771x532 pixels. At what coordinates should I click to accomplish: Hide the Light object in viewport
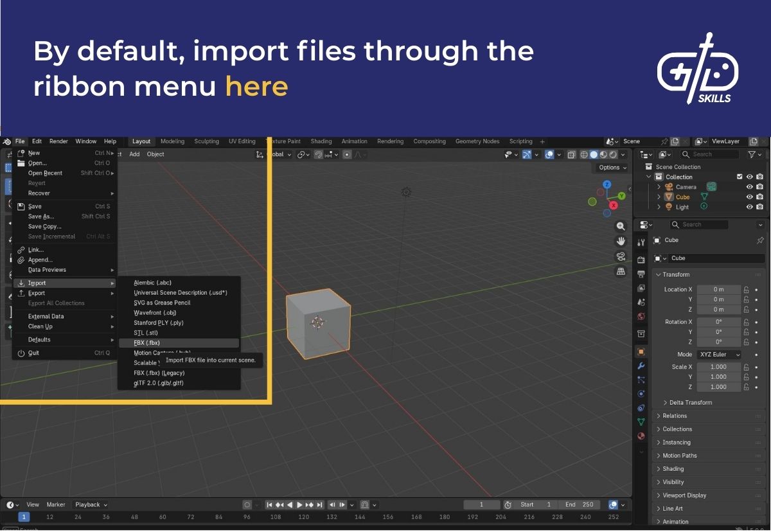pyautogui.click(x=749, y=207)
